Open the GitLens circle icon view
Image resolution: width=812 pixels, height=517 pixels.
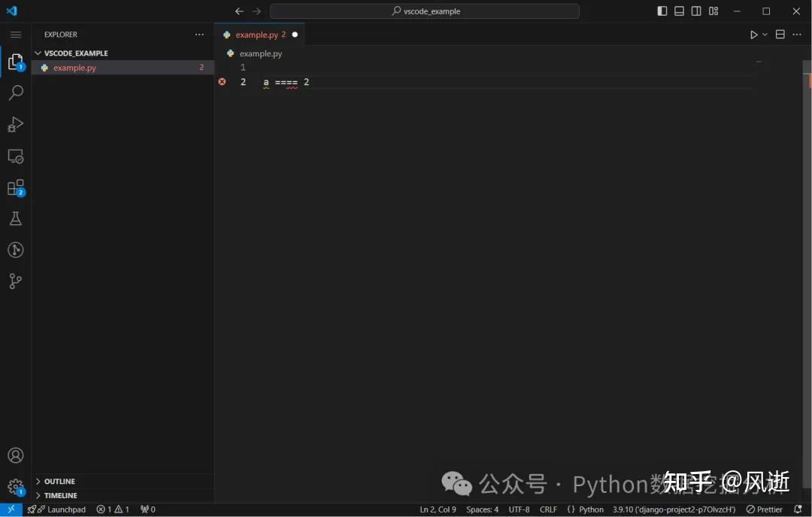coord(16,250)
